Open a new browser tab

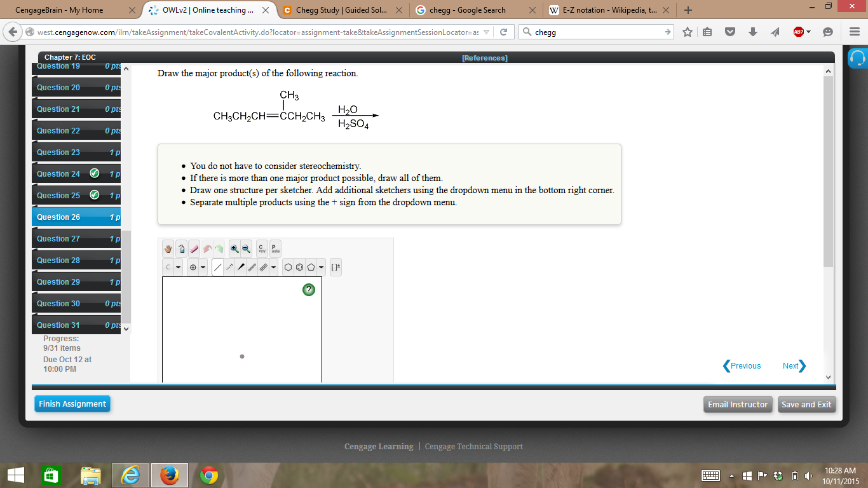689,10
